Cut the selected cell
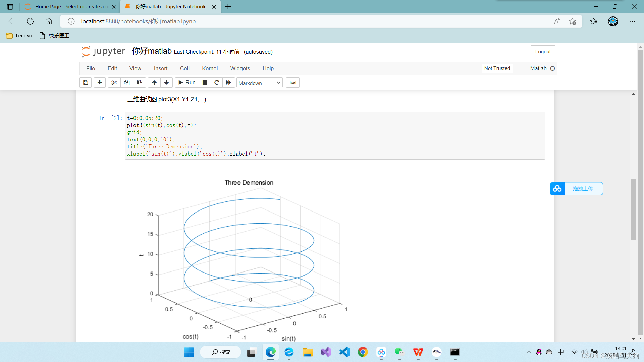The height and width of the screenshot is (362, 644). [x=114, y=83]
